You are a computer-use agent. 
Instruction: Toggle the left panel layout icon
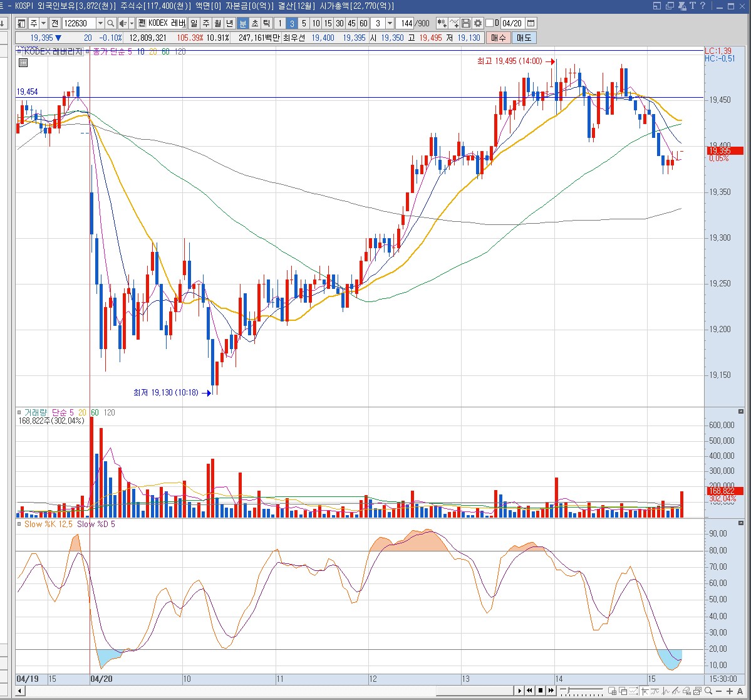[21, 23]
